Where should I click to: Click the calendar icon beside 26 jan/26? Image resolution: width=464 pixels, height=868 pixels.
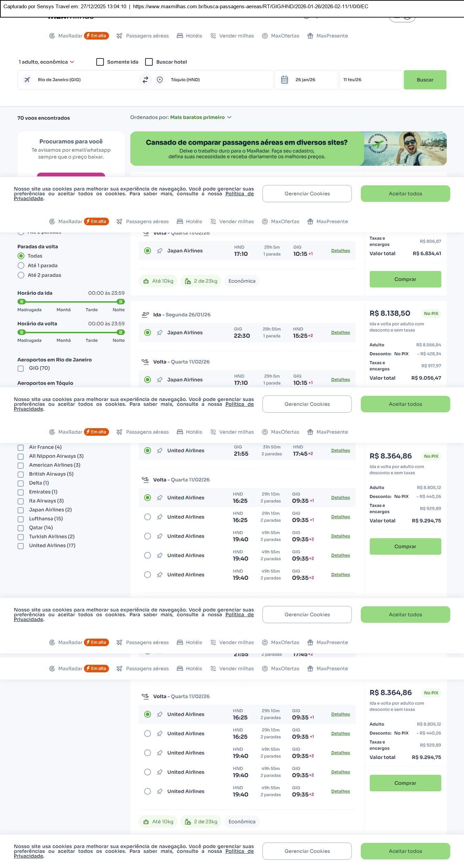(x=284, y=80)
